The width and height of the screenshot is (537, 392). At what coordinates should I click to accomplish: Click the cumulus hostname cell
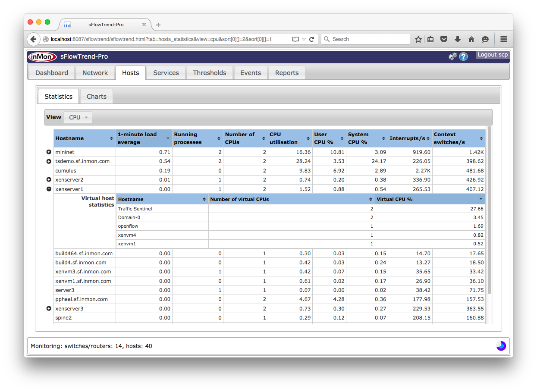[85, 170]
